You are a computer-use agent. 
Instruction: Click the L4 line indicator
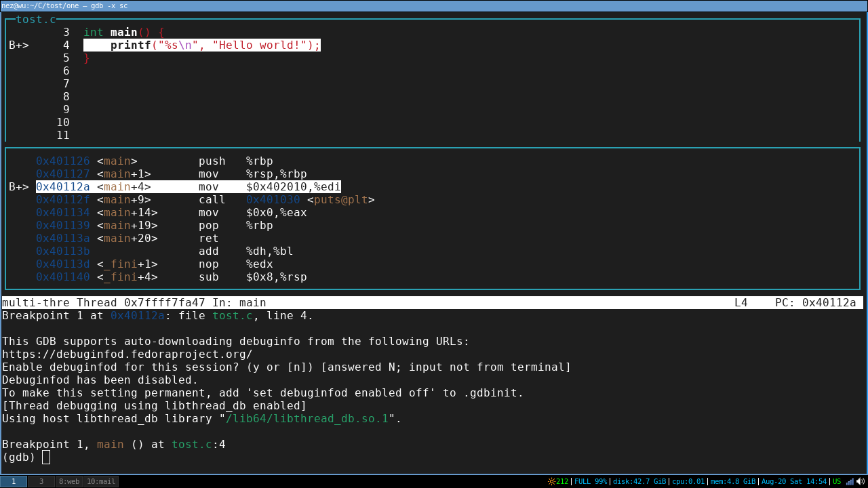(x=741, y=303)
